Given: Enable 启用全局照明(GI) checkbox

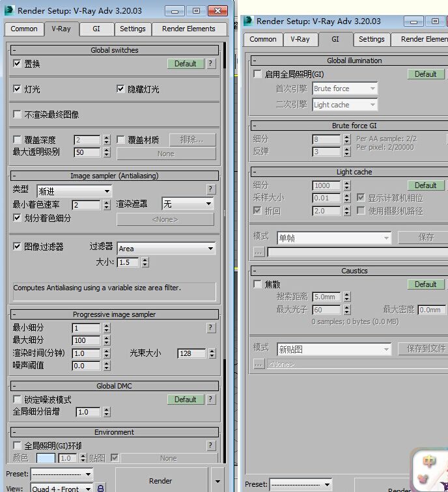Looking at the screenshot, I should [257, 74].
